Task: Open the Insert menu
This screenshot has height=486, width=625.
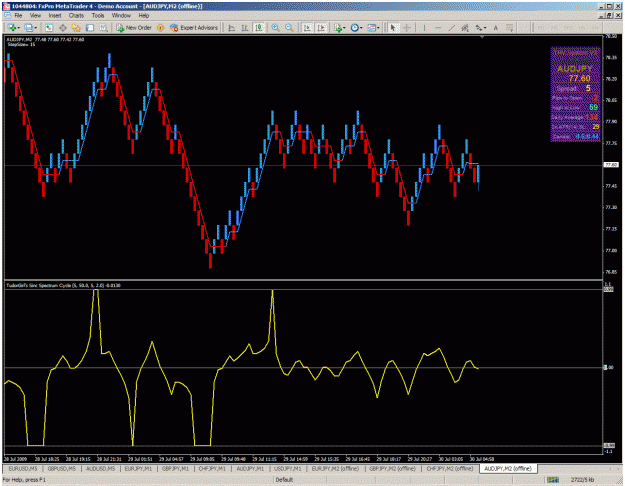Action: pos(55,16)
